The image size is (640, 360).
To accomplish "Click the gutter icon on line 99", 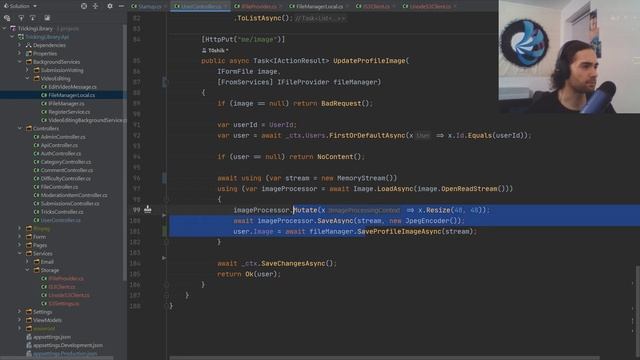I will point(147,210).
